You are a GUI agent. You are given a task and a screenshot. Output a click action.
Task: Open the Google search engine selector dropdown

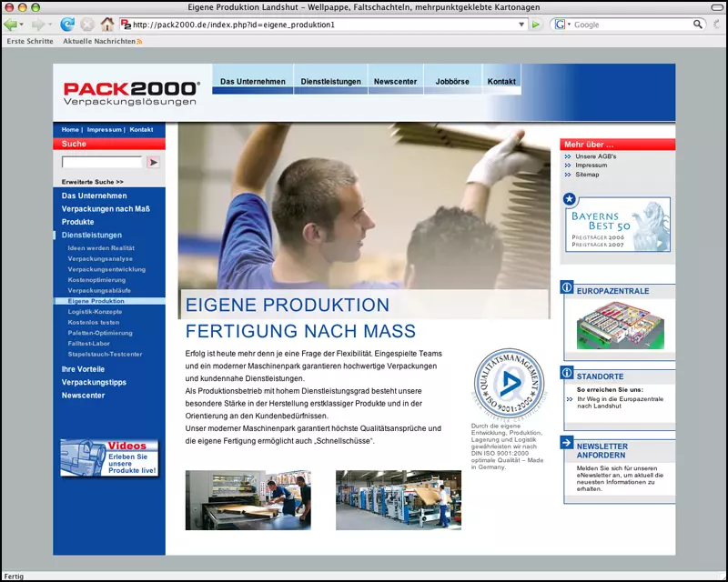click(x=561, y=25)
